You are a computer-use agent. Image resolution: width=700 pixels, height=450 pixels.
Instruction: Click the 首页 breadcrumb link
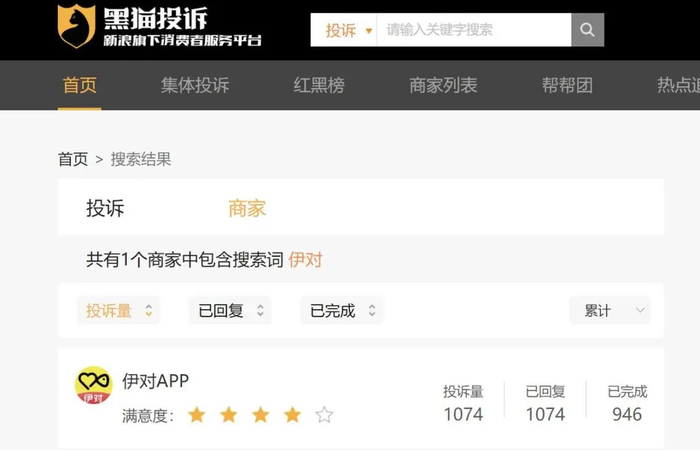pyautogui.click(x=73, y=159)
